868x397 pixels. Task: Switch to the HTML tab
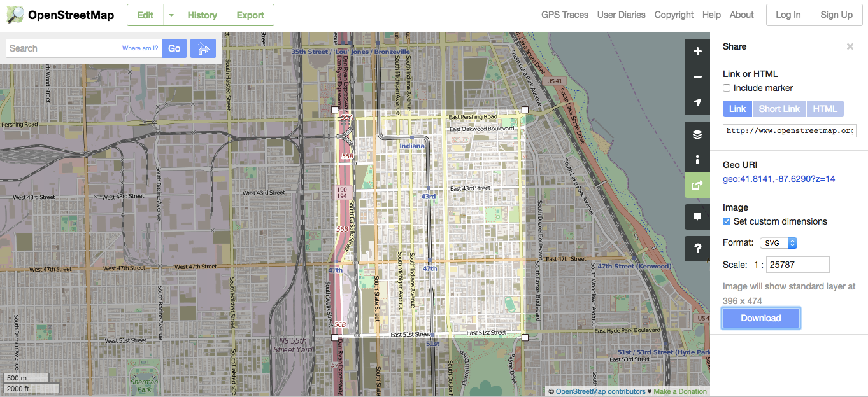[x=825, y=109]
